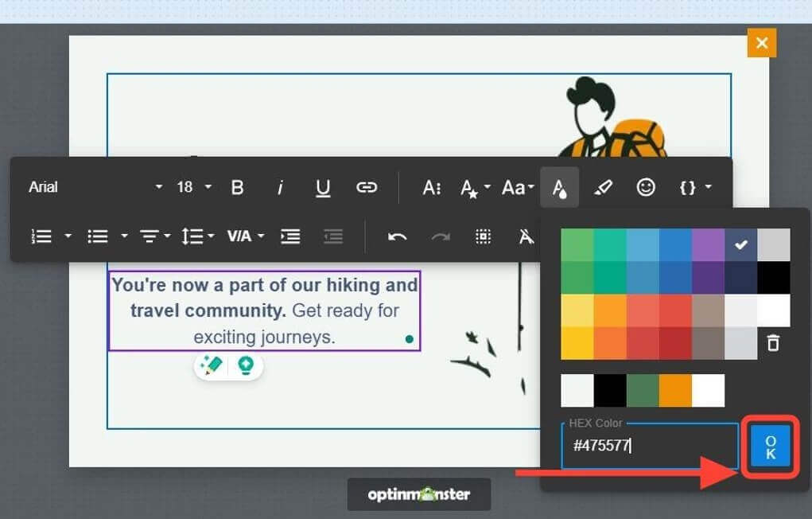
Task: Undo the last text change
Action: point(398,236)
